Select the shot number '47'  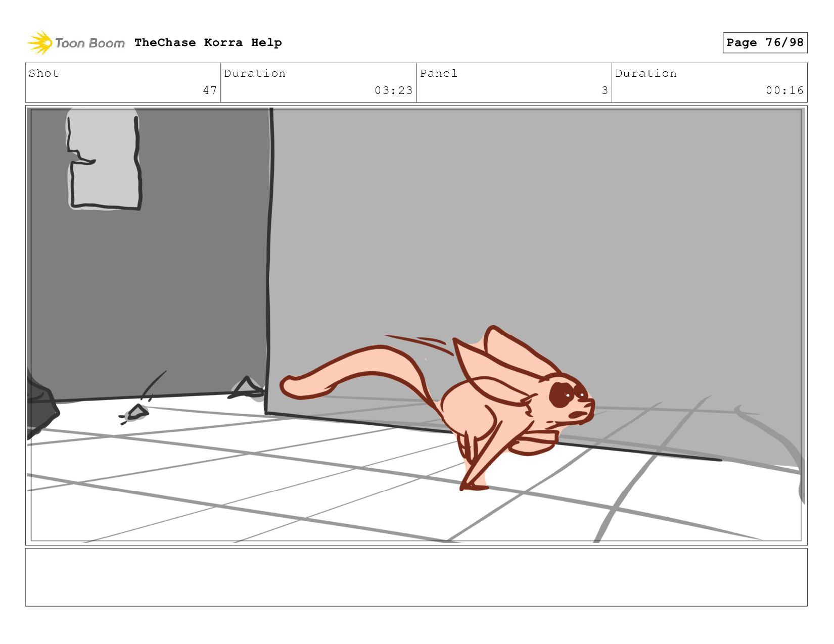(x=210, y=90)
